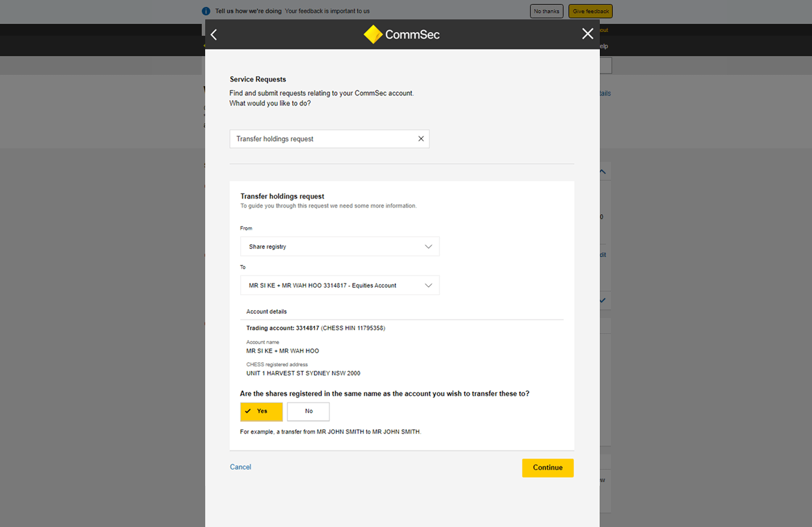Select Yes for same-name share registration

coord(261,412)
